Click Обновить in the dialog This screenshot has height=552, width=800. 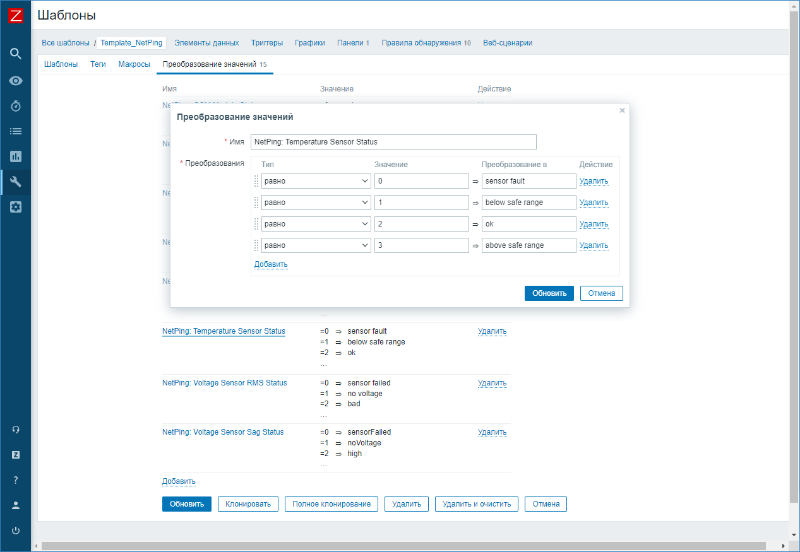[x=549, y=293]
